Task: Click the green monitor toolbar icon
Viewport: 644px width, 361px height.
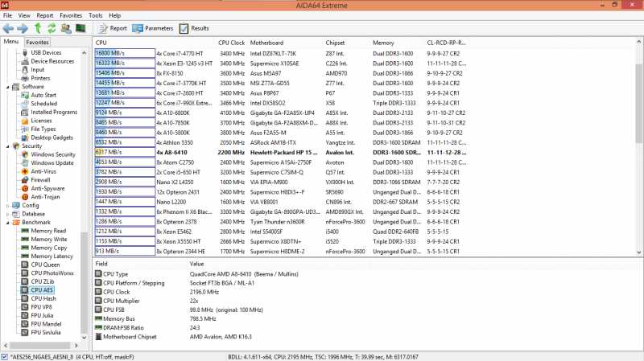Action: (x=80, y=28)
